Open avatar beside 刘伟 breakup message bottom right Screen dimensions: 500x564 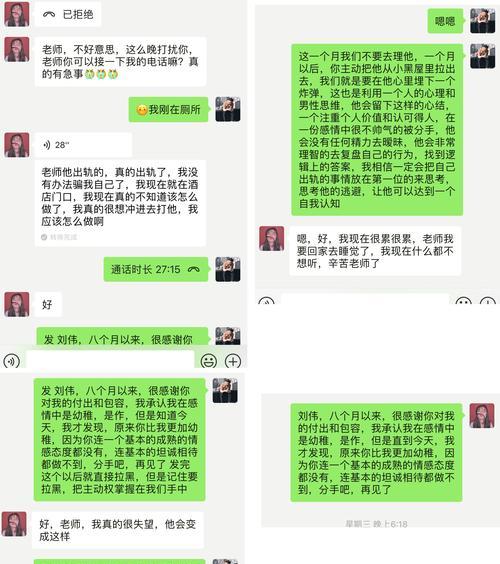[x=482, y=416]
